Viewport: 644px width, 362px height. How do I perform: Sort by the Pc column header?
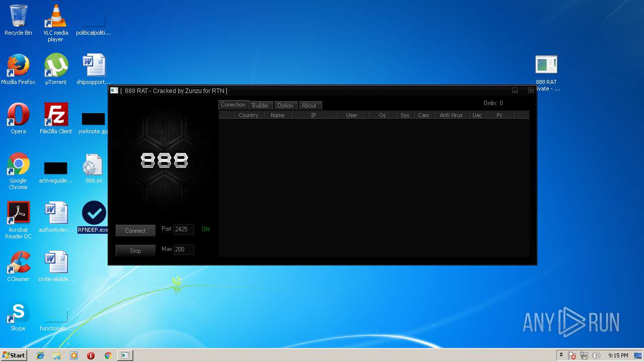tap(499, 115)
